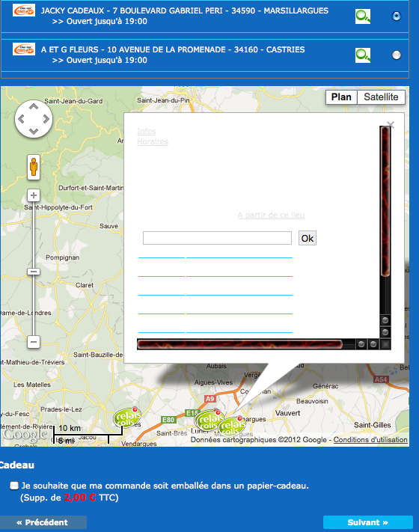Click the bubble's horizontal scrollbar thumb
The height and width of the screenshot is (532, 419).
pos(240,344)
